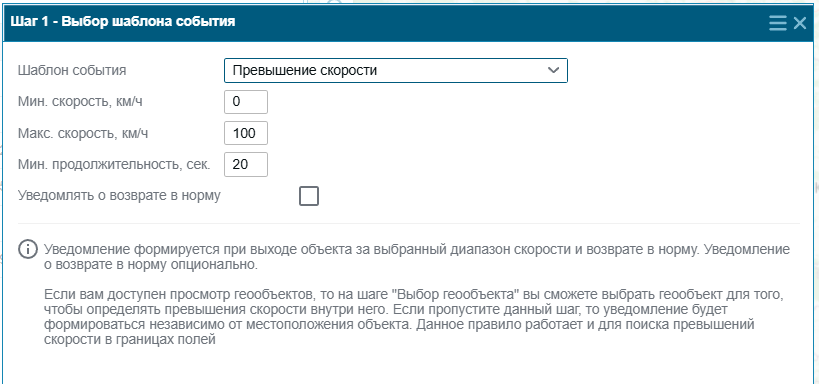The height and width of the screenshot is (384, 819).
Task: Click the Мин. скорость, км/ч label
Action: 80,102
